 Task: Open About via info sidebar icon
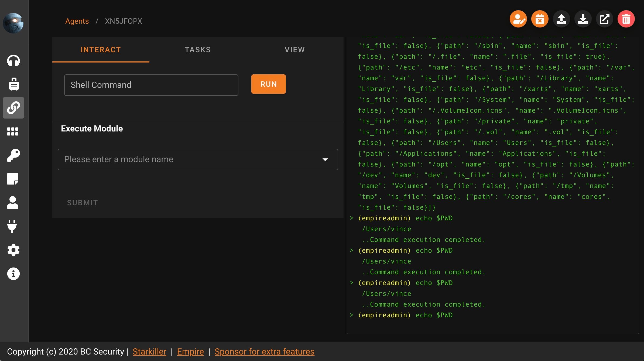[13, 274]
